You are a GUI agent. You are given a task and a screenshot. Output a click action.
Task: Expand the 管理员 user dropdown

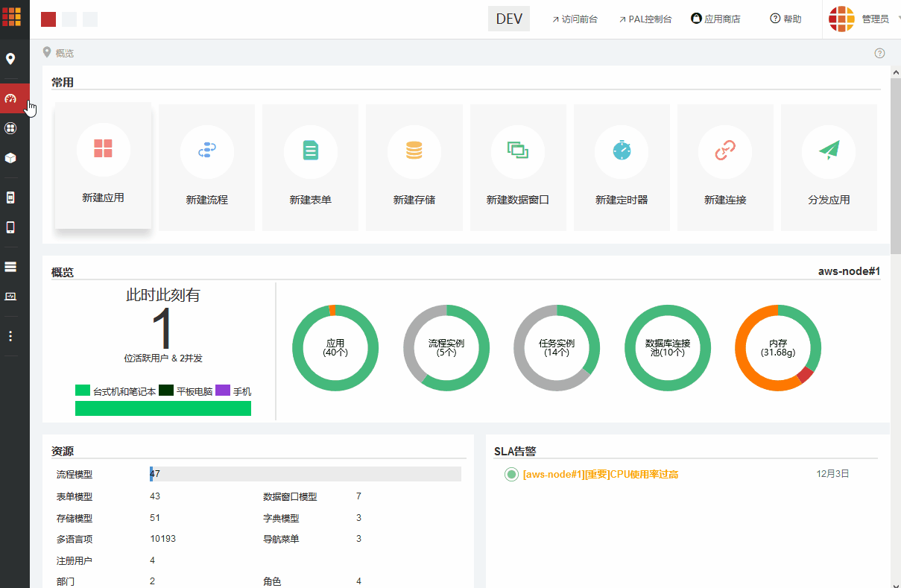point(879,19)
